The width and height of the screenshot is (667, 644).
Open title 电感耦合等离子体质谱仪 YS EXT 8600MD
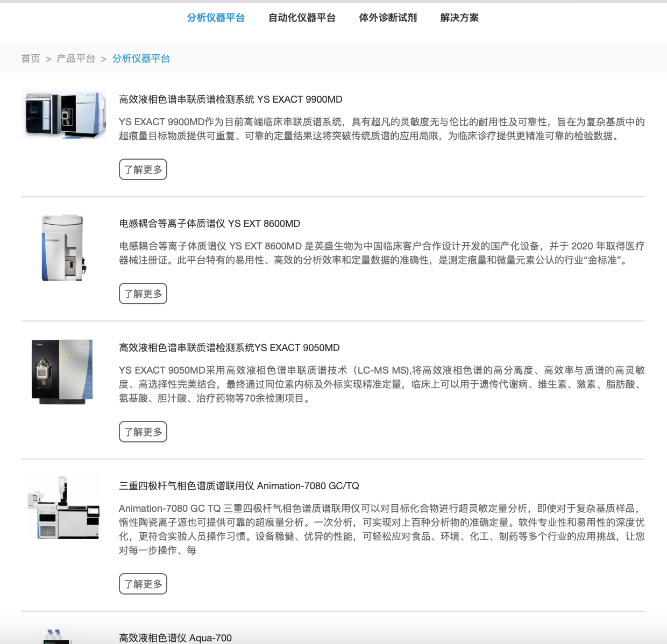pyautogui.click(x=209, y=224)
